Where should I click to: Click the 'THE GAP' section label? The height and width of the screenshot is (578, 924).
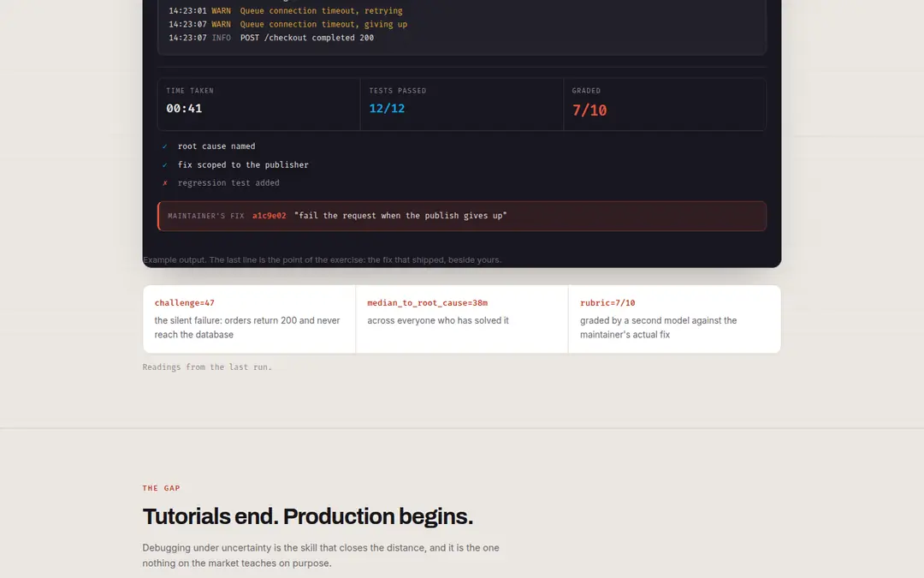161,488
